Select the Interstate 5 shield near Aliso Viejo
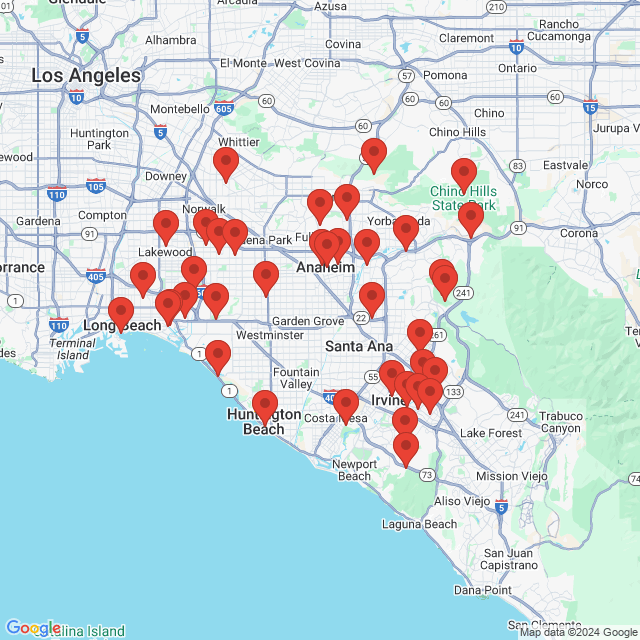 click(501, 507)
